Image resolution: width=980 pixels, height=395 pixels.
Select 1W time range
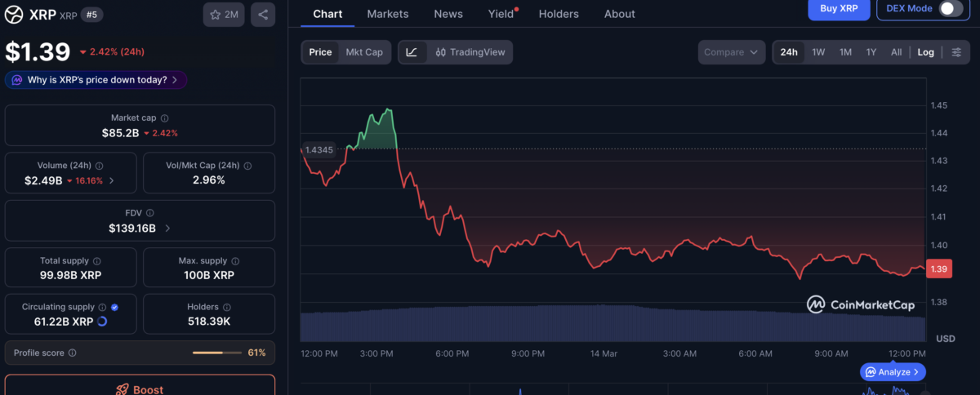pos(818,51)
